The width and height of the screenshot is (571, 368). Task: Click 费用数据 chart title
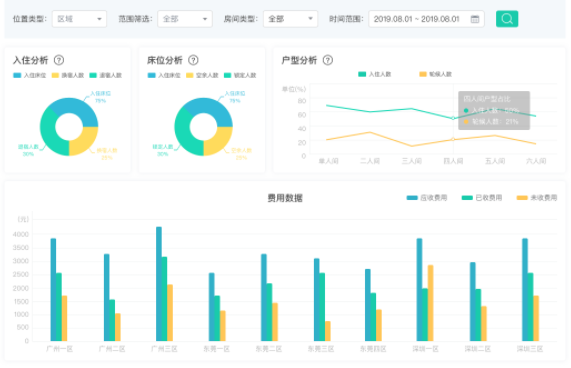click(285, 198)
